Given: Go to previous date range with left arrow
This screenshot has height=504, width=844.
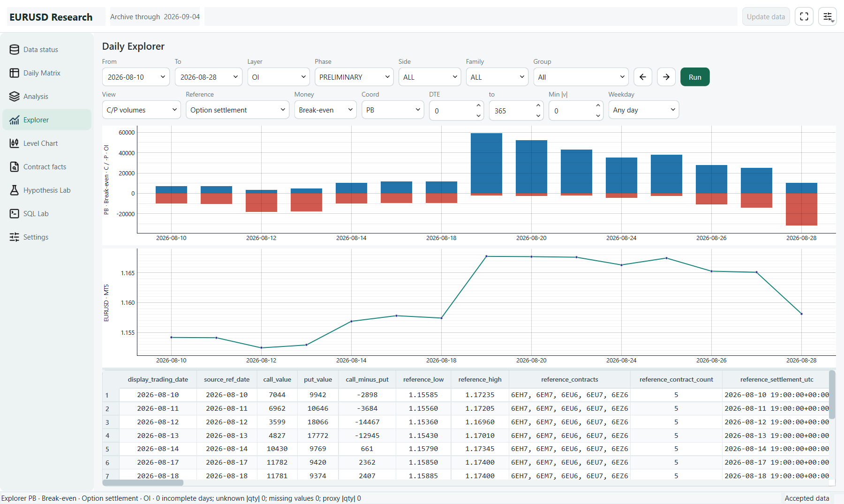Looking at the screenshot, I should coord(643,77).
